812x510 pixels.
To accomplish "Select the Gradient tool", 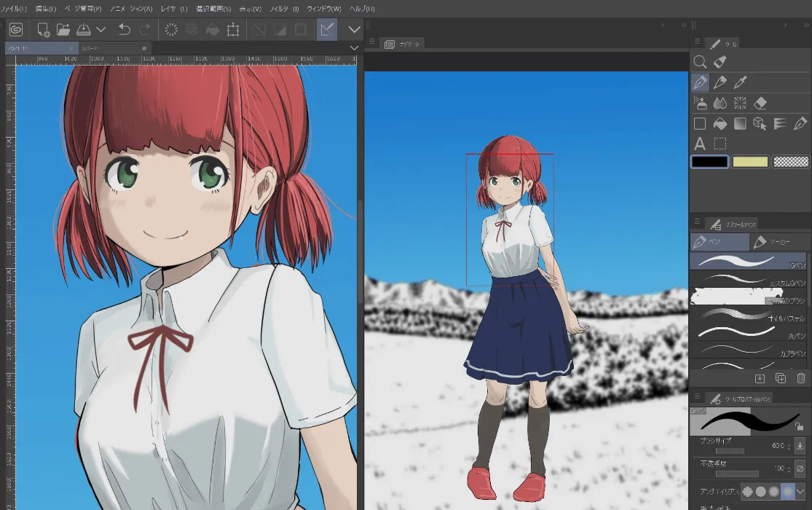I will pos(740,123).
